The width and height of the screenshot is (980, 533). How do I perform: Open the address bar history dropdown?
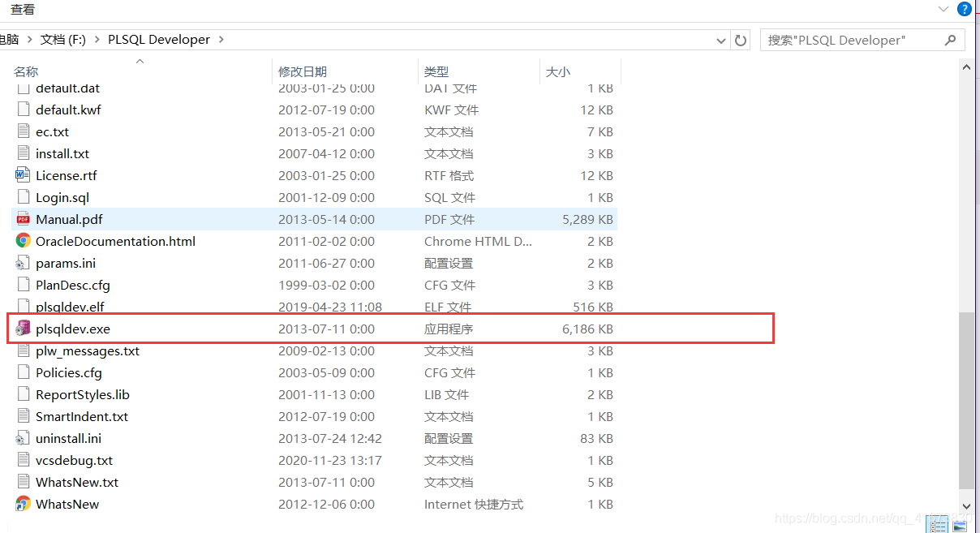tap(721, 40)
